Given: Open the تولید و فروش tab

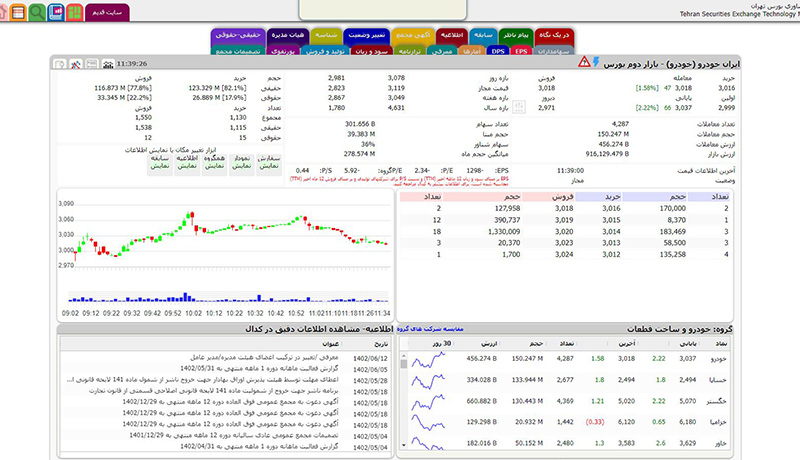Looking at the screenshot, I should 325,51.
